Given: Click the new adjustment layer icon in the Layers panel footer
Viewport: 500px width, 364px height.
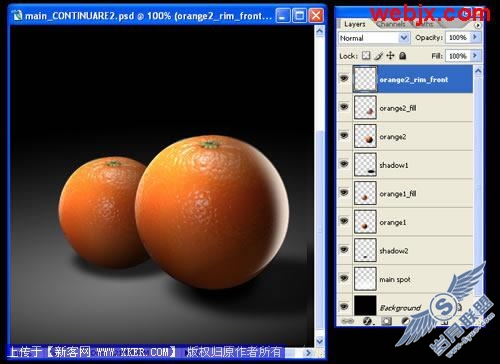Looking at the screenshot, I should (x=405, y=321).
